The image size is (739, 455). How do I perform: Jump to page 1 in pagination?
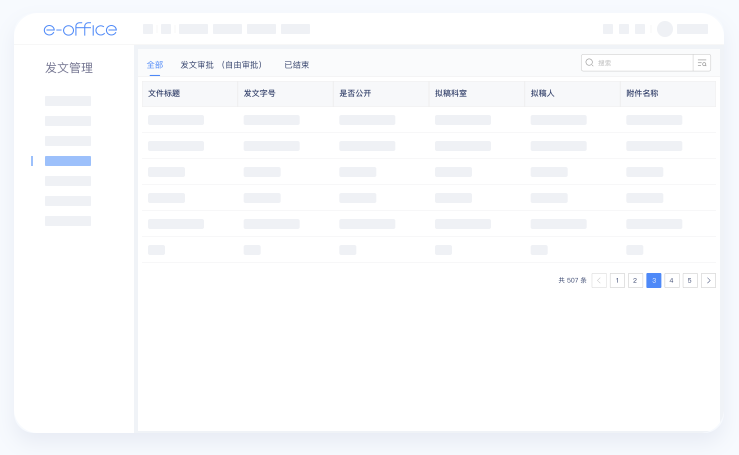click(x=617, y=281)
